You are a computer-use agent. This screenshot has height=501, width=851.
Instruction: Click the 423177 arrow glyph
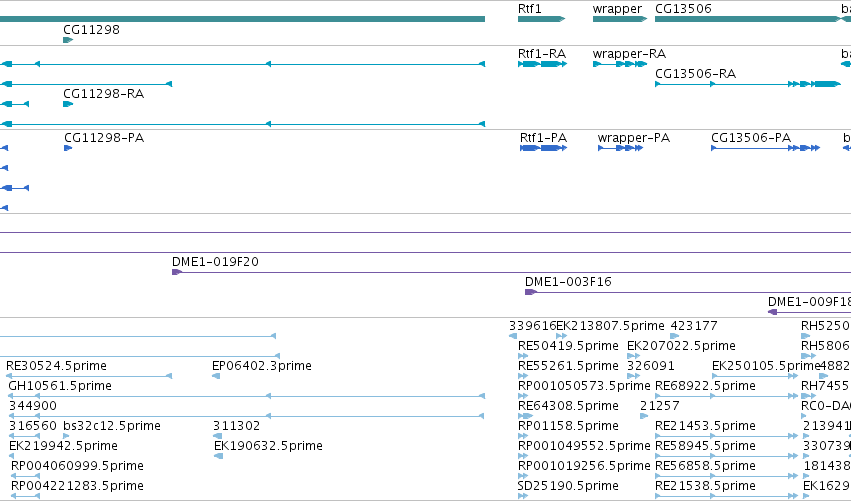tap(675, 336)
